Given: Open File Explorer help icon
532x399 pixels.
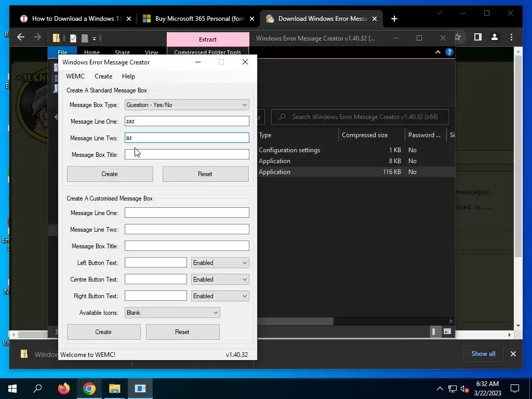Looking at the screenshot, I should tap(449, 52).
